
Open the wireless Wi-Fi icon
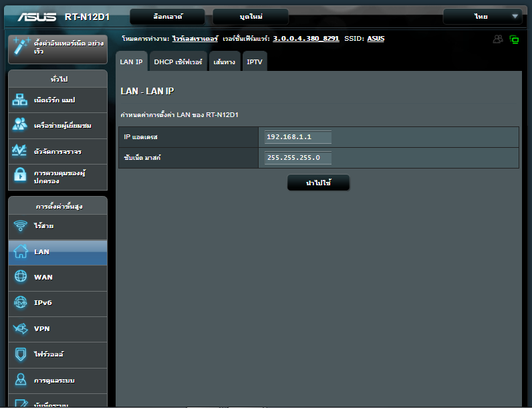tap(20, 225)
